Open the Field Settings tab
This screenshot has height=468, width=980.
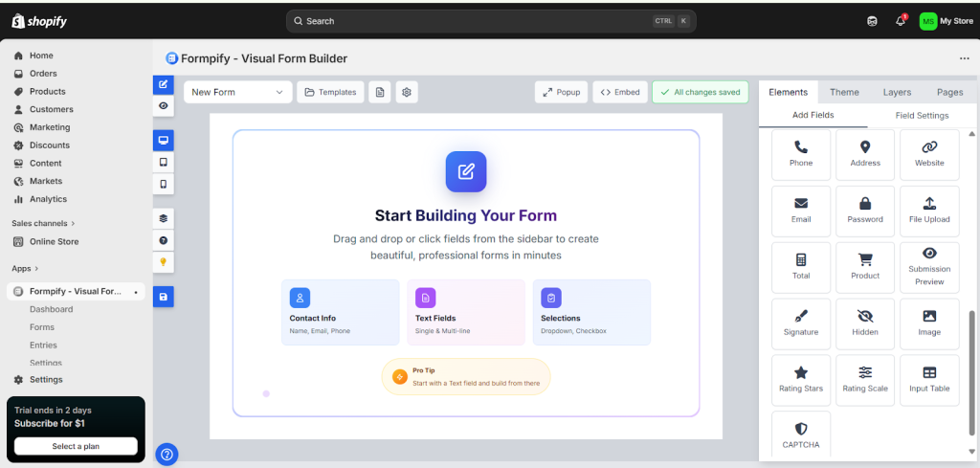click(x=922, y=115)
